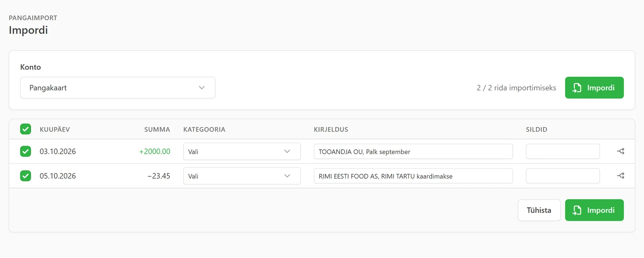The width and height of the screenshot is (644, 258).
Task: Click the KUUPÄEV column header
Action: pos(55,129)
